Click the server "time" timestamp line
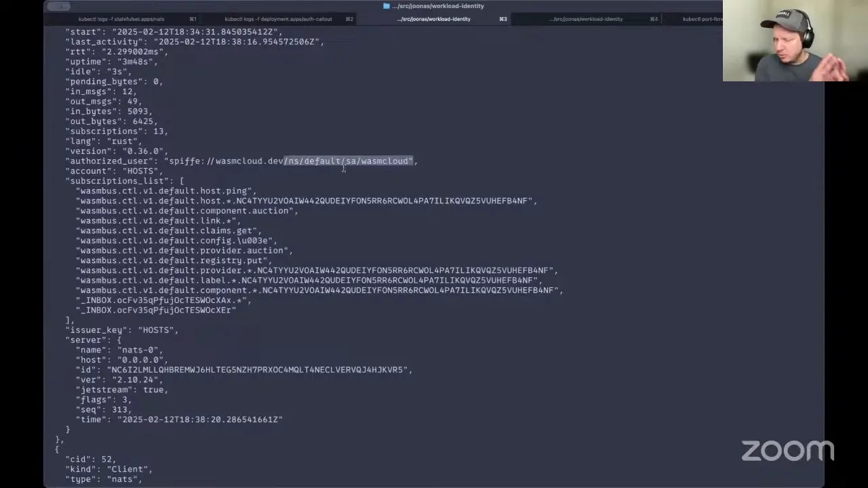Screen dimensions: 868x488 tap(179, 420)
